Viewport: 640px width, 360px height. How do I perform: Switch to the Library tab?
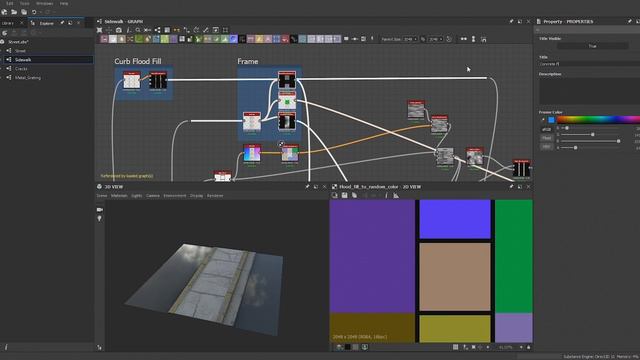click(8, 23)
